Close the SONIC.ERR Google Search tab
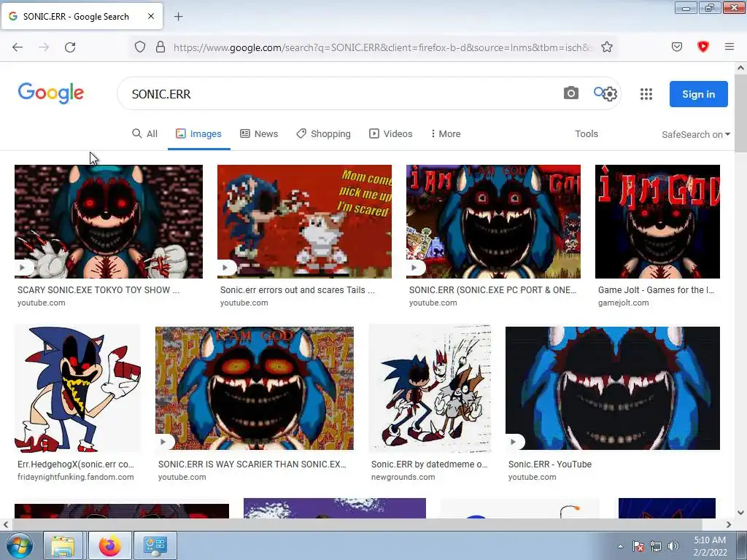This screenshot has height=560, width=747. [x=150, y=16]
